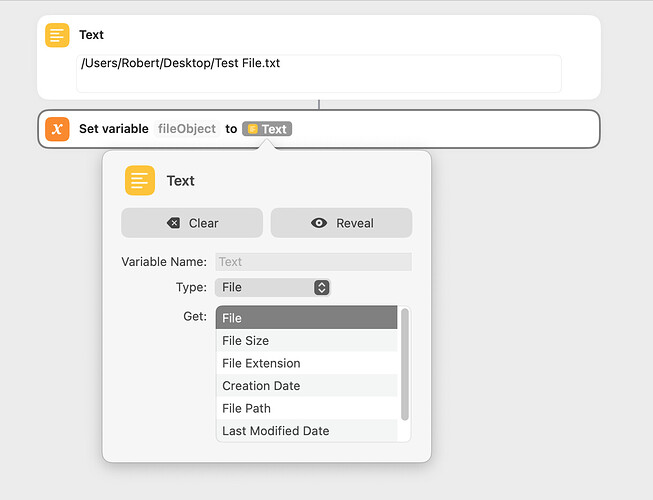Viewport: 653px width, 500px height.
Task: Open the Type dropdown stepper arrows
Action: click(322, 287)
